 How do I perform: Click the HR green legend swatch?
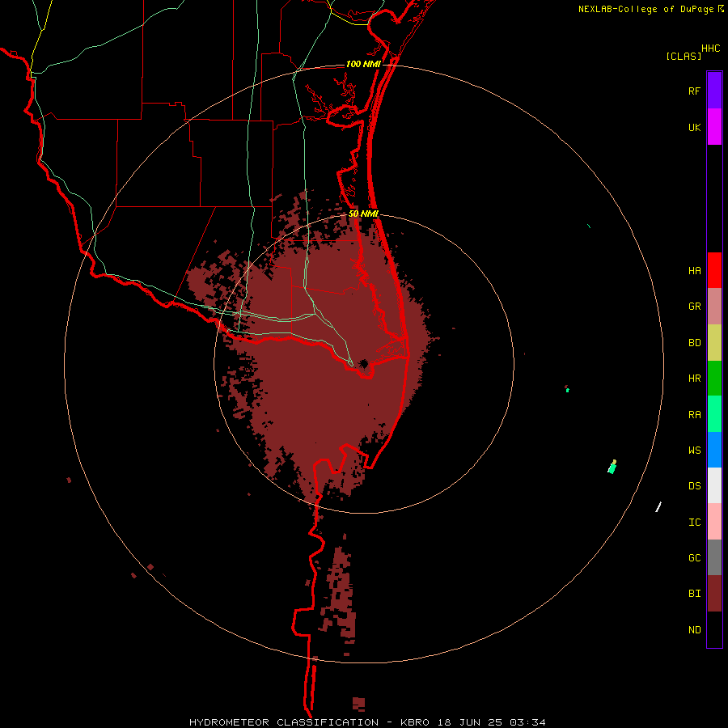point(714,379)
